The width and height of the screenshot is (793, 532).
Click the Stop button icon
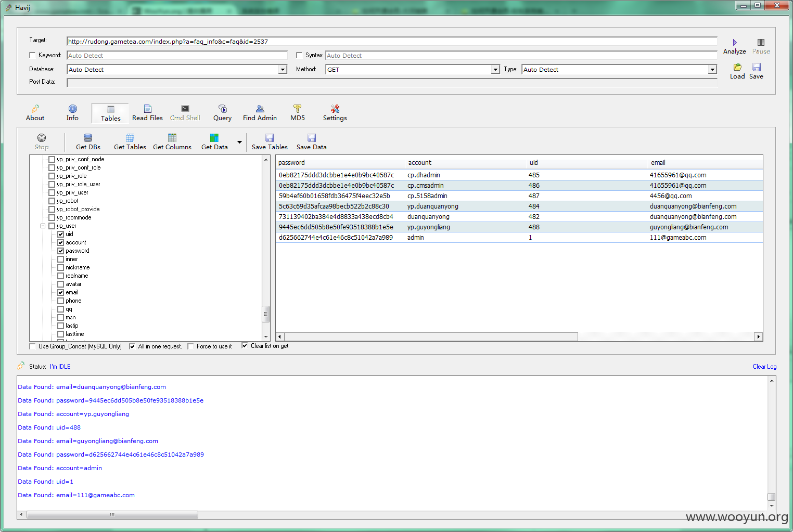pos(42,138)
